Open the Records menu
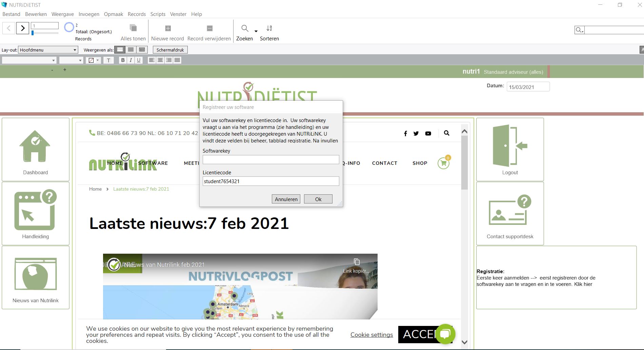This screenshot has height=350, width=644. tap(137, 14)
